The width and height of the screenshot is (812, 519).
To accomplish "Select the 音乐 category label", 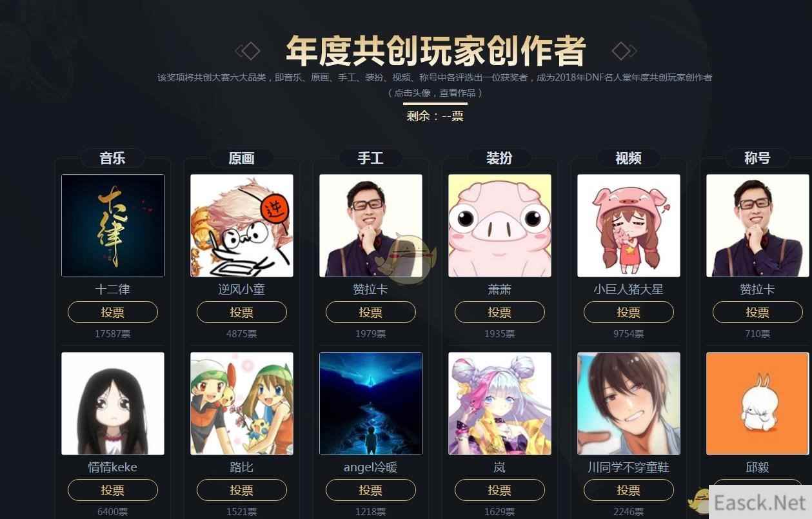I will tap(113, 158).
